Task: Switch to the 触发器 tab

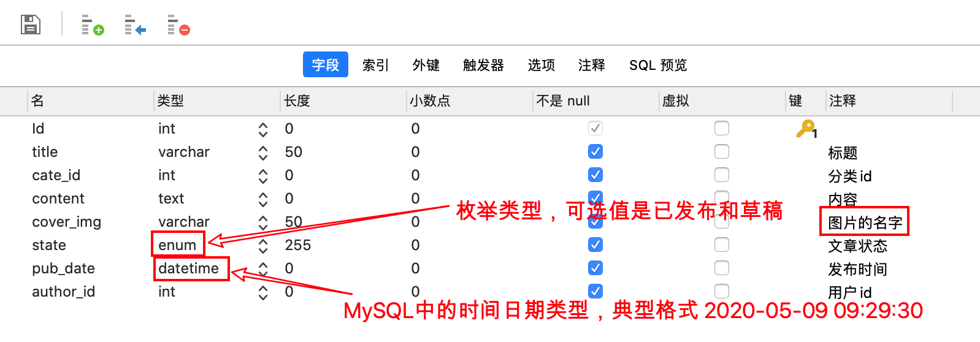Action: (483, 65)
